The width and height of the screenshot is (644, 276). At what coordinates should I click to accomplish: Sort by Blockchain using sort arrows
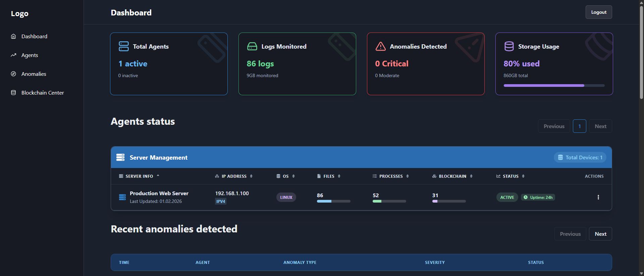click(471, 176)
